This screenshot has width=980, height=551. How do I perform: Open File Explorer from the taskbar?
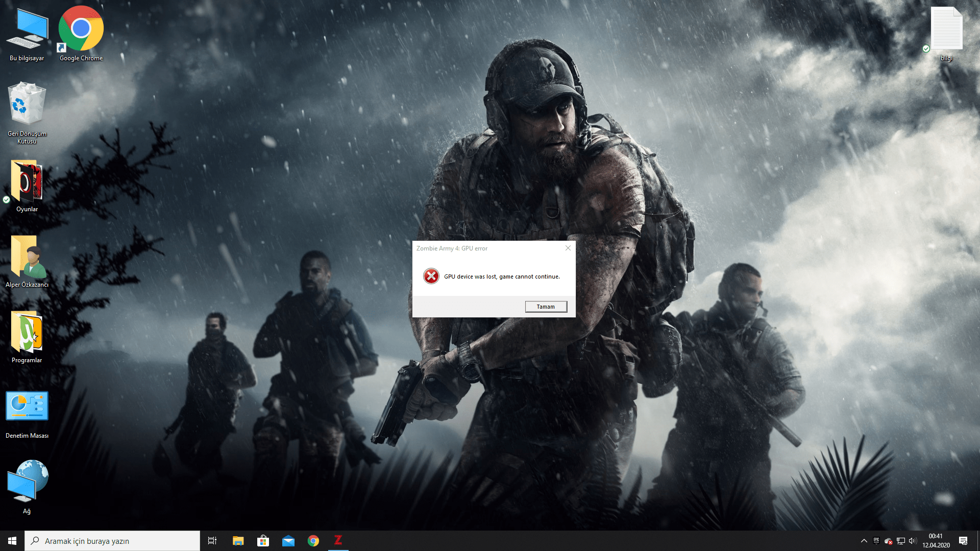[x=238, y=541]
